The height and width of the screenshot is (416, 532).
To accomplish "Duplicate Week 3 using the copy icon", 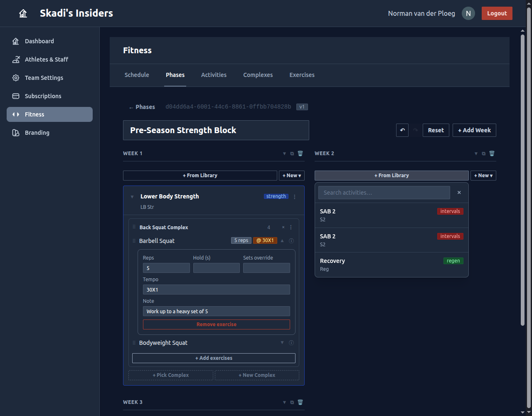I will click(x=292, y=402).
